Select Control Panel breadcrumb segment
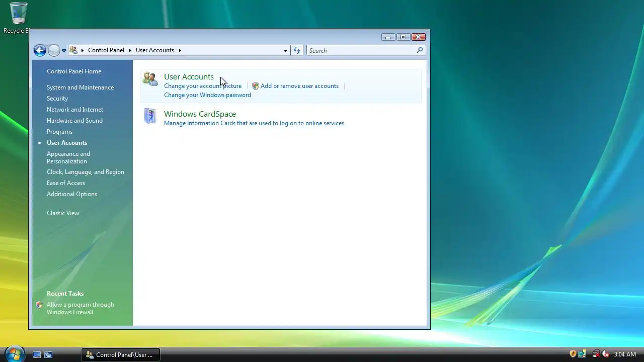This screenshot has width=644, height=362. point(106,50)
